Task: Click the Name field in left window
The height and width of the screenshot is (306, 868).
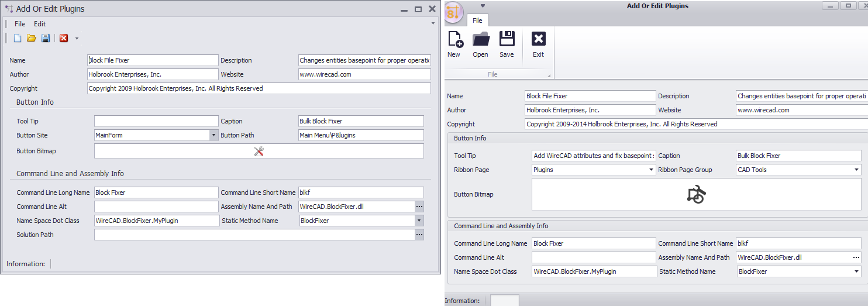Action: 153,60
